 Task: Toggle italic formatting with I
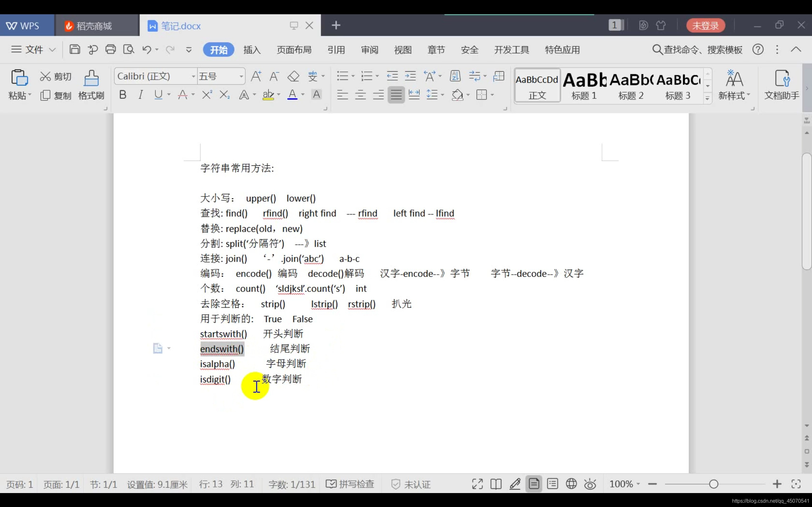pyautogui.click(x=141, y=95)
